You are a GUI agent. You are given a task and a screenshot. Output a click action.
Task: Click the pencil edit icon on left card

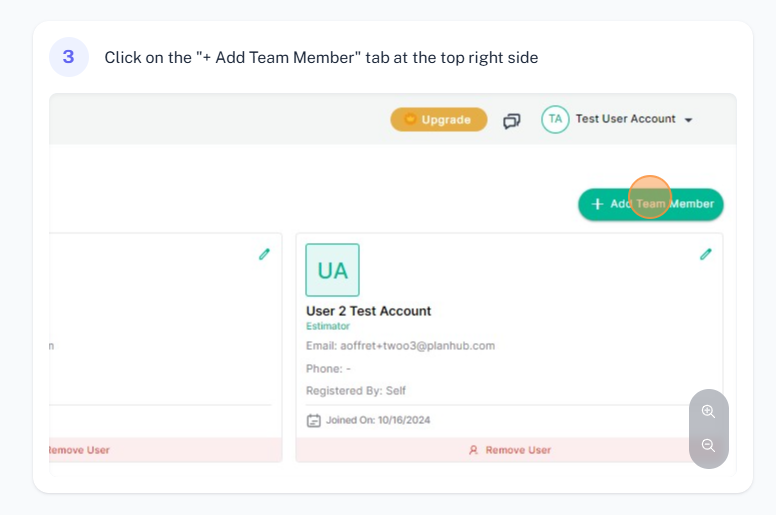264,254
